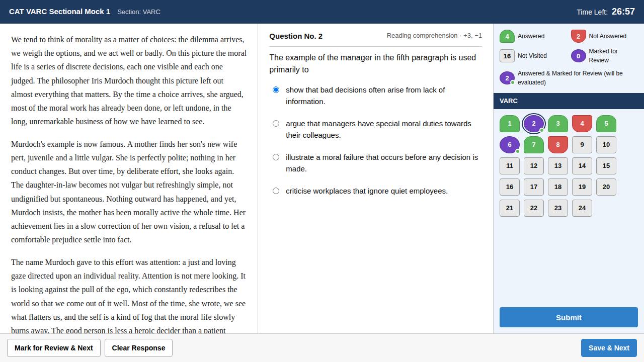Open question 16 tile
The width and height of the screenshot is (644, 362).
510,187
